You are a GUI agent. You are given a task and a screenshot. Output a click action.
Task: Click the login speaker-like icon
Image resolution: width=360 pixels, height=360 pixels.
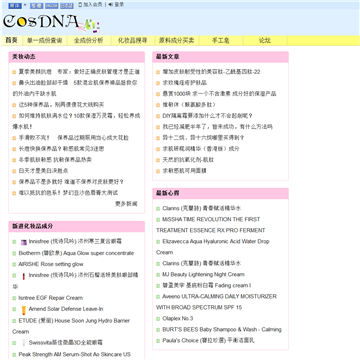pyautogui.click(x=111, y=5)
